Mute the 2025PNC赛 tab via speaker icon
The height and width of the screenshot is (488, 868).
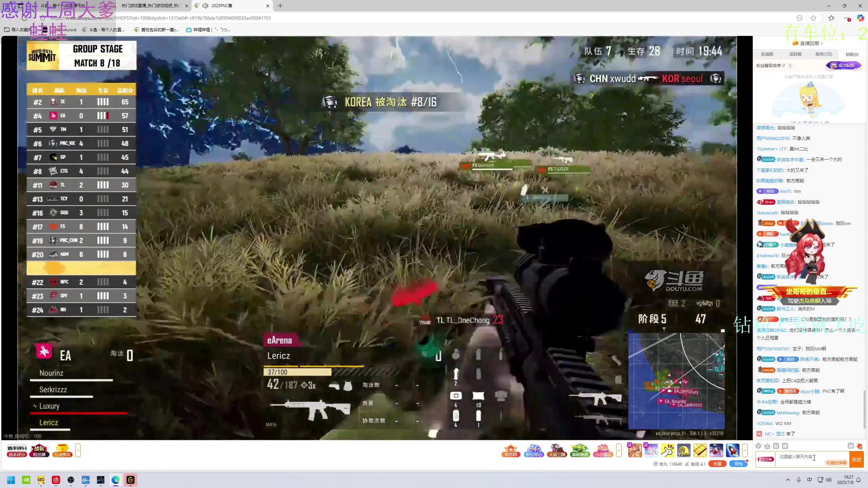[x=205, y=6]
